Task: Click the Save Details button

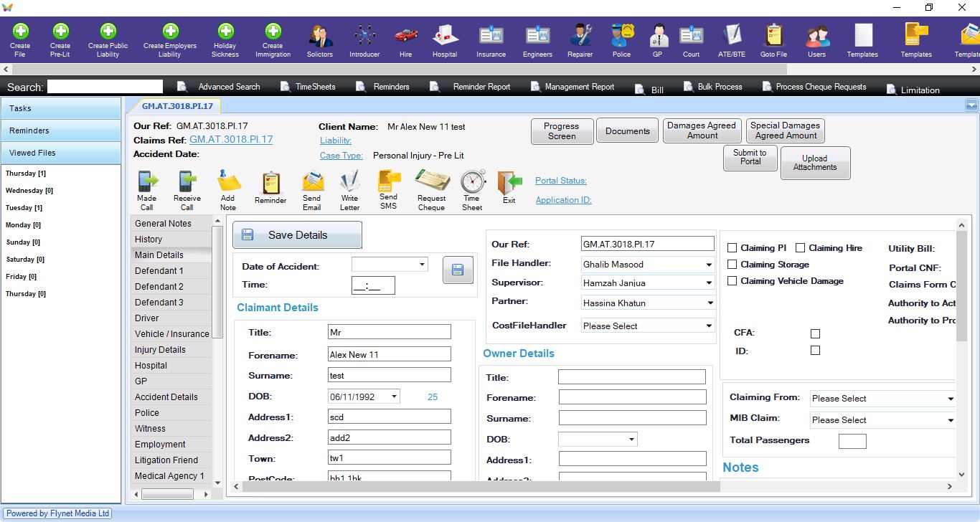Action: click(297, 235)
